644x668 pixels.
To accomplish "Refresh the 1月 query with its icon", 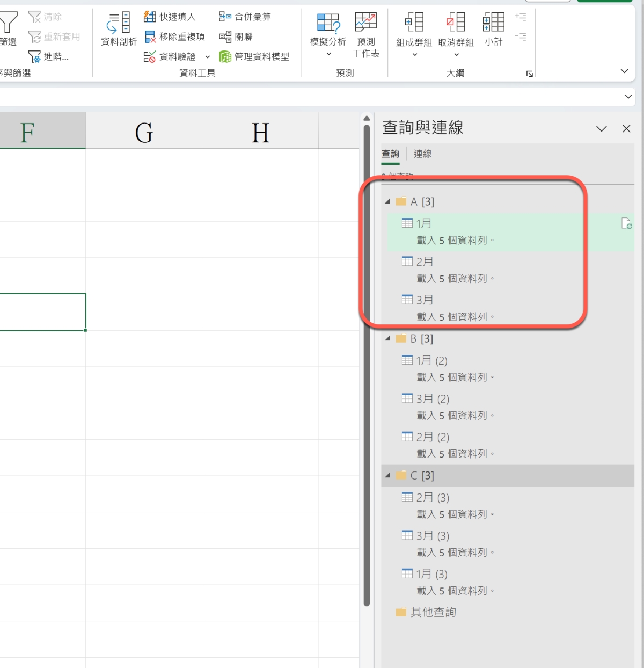I will [626, 223].
